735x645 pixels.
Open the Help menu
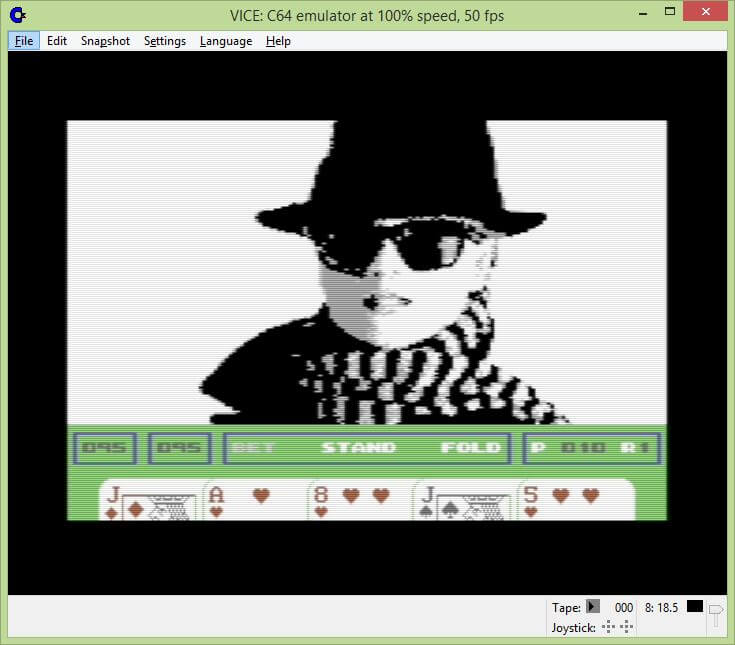tap(278, 41)
